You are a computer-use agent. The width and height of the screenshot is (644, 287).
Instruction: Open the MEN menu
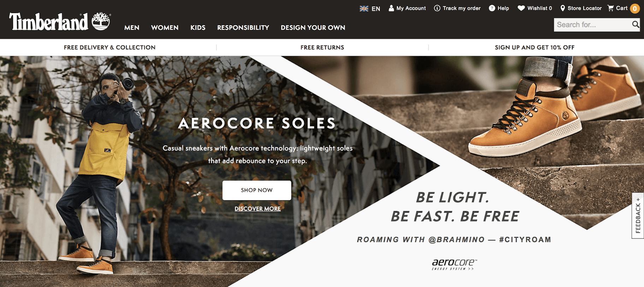click(132, 28)
